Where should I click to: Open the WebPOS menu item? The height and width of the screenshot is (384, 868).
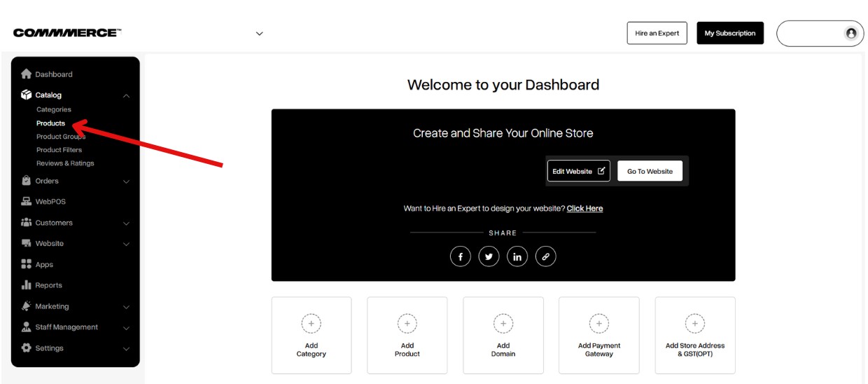pos(50,201)
